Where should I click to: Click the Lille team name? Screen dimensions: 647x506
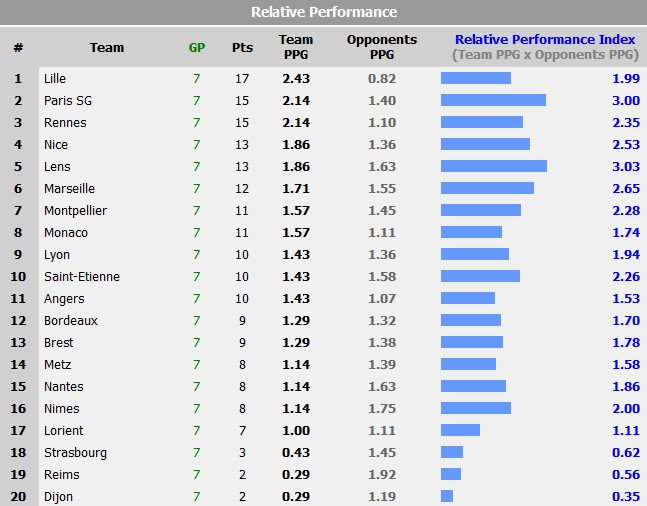click(56, 79)
